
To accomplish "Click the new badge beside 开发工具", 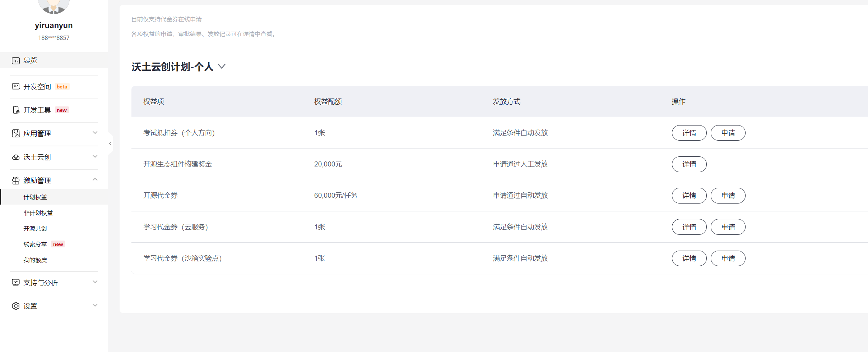I will [62, 110].
